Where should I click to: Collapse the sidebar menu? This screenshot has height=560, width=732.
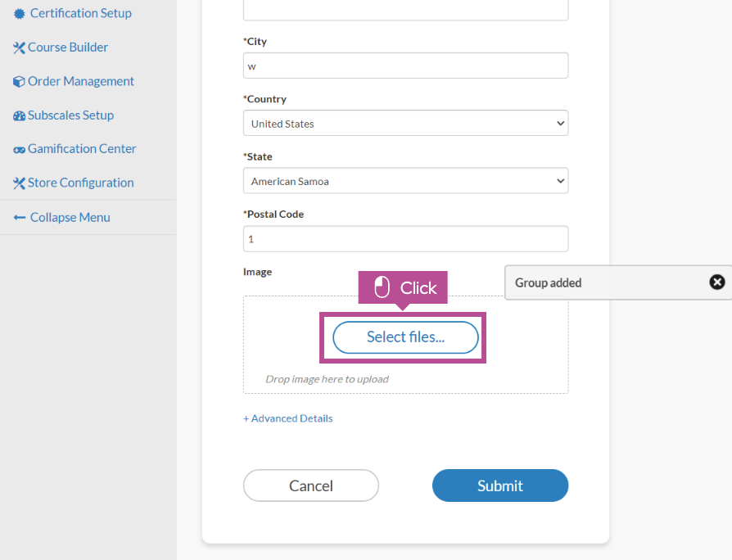[x=70, y=218]
